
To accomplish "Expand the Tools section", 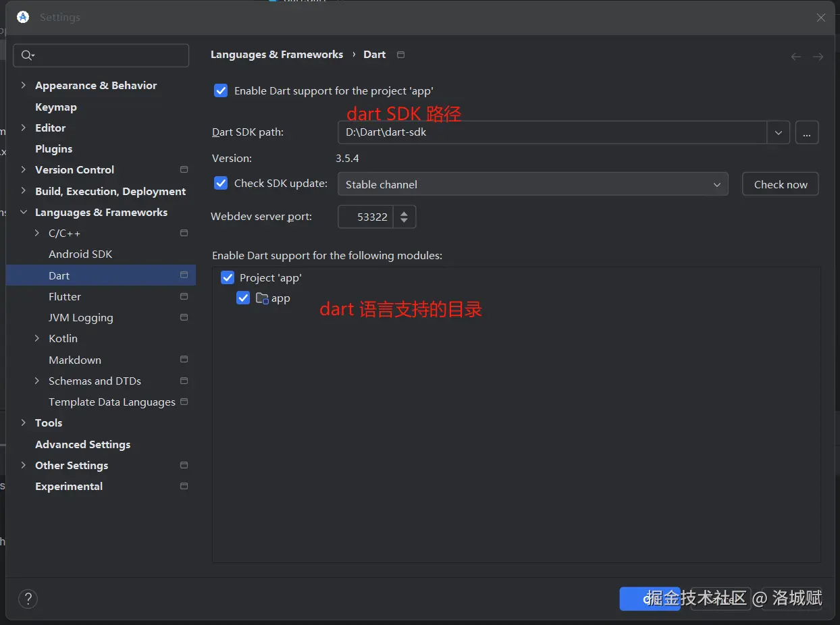I will [24, 423].
